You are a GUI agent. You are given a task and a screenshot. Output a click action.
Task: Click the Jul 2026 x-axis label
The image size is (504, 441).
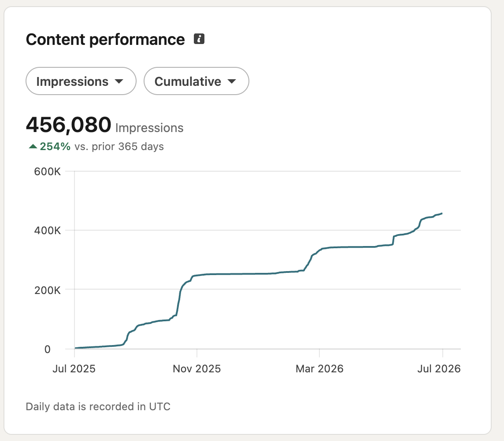tap(439, 368)
